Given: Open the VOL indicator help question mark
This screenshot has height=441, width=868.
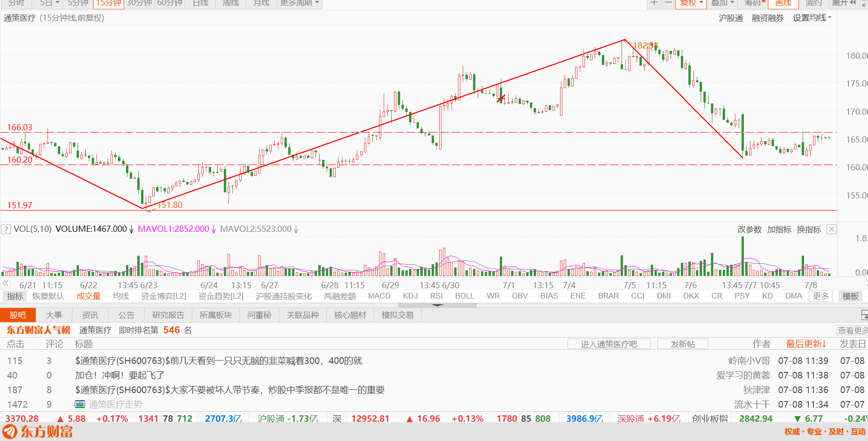Looking at the screenshot, I should [x=6, y=229].
